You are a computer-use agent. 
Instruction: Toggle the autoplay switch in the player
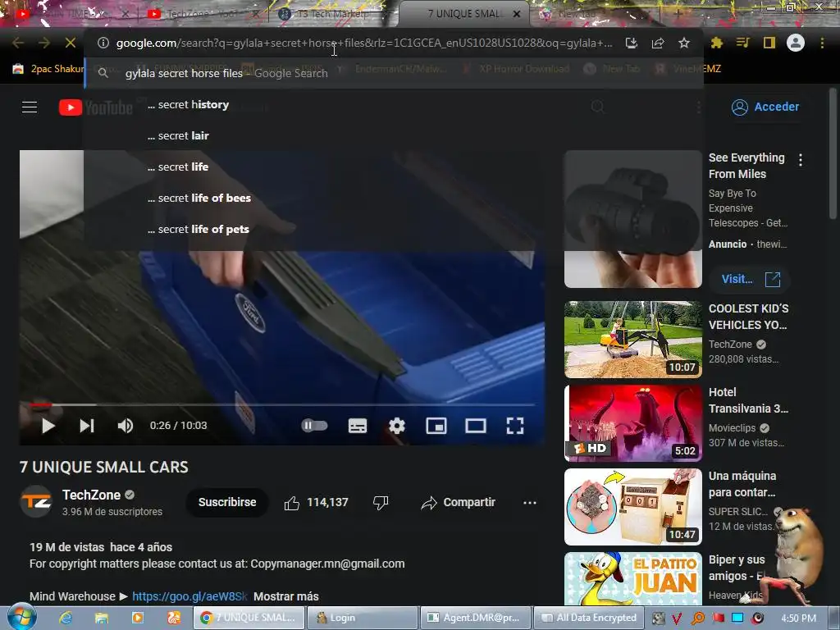pyautogui.click(x=314, y=426)
